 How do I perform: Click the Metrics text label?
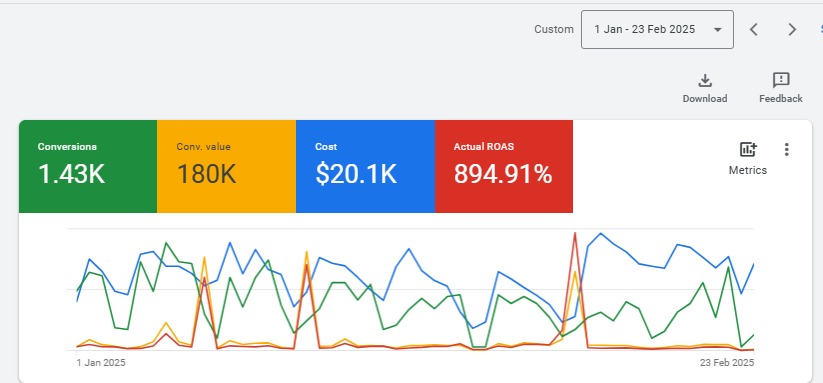pos(748,171)
